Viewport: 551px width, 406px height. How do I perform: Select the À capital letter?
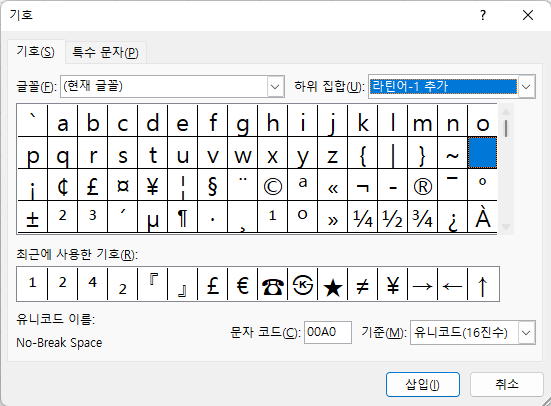[x=482, y=217]
